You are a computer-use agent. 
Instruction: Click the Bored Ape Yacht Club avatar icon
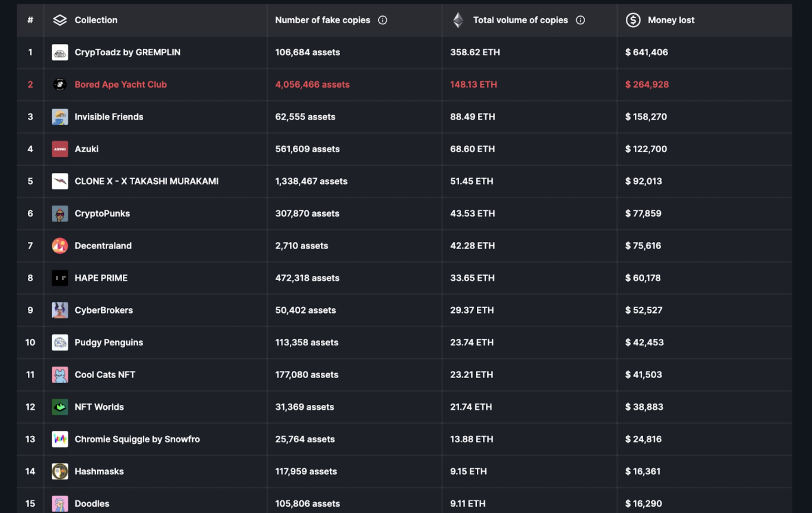click(60, 85)
